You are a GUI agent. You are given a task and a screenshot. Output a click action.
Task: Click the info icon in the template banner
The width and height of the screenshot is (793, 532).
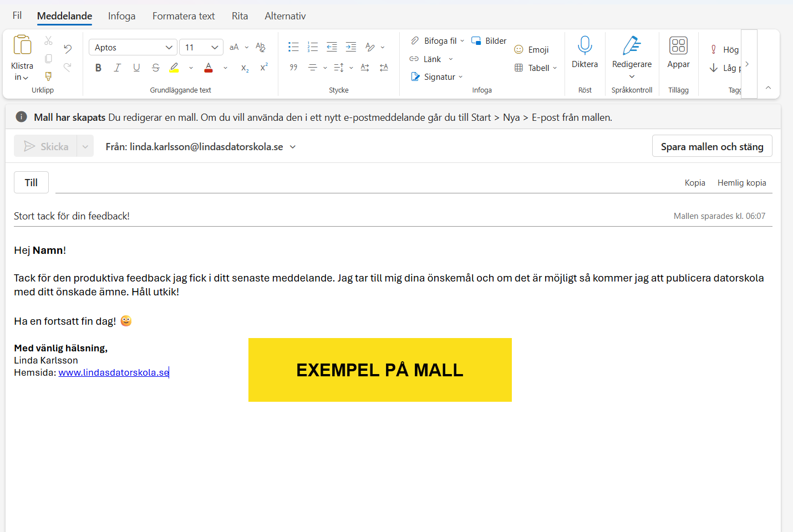[x=21, y=117]
